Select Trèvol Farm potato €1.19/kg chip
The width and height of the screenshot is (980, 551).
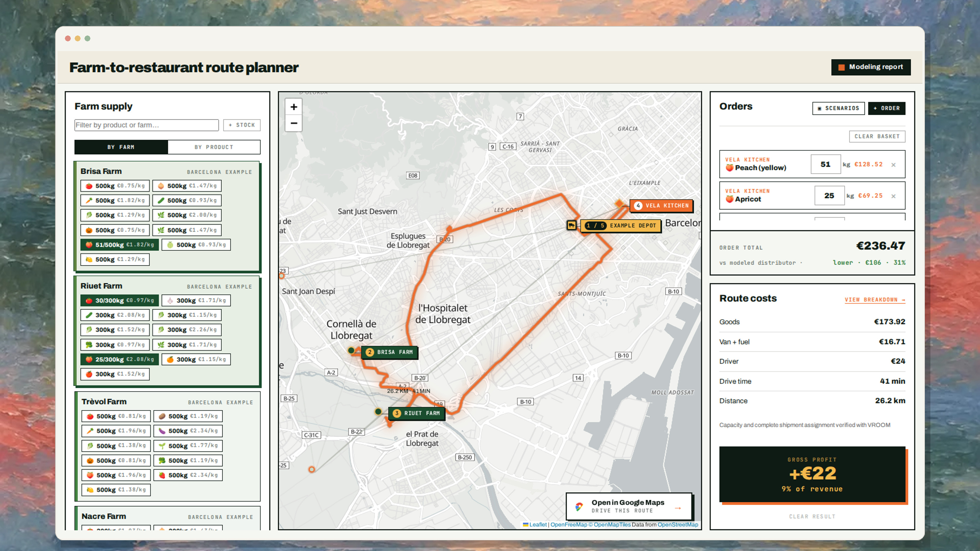click(x=188, y=416)
